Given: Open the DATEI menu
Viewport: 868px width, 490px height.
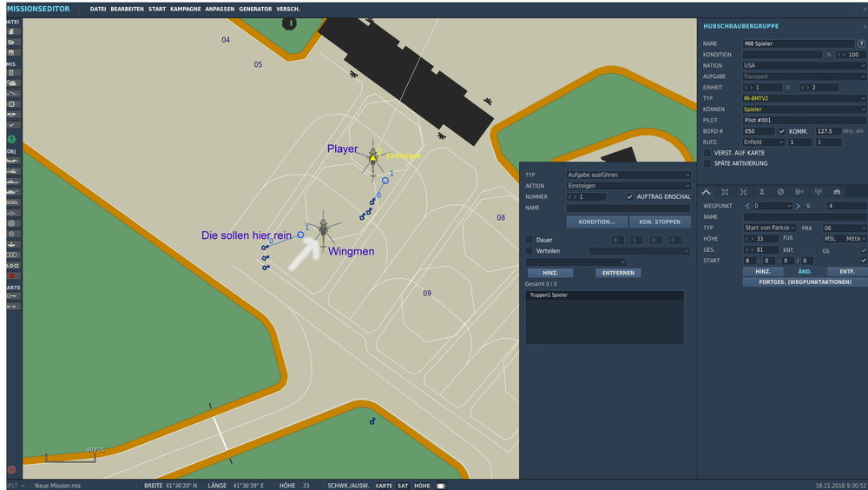Looking at the screenshot, I should (x=98, y=9).
